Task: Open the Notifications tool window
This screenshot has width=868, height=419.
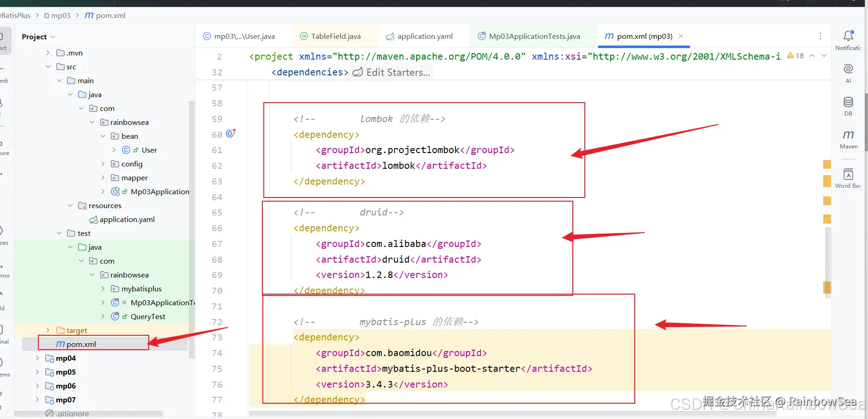Action: click(848, 40)
